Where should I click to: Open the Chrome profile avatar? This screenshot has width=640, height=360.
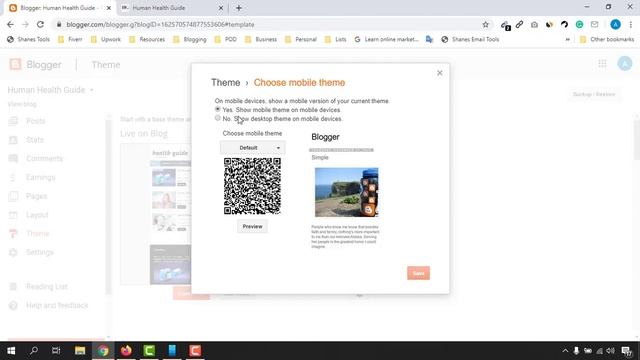(616, 24)
